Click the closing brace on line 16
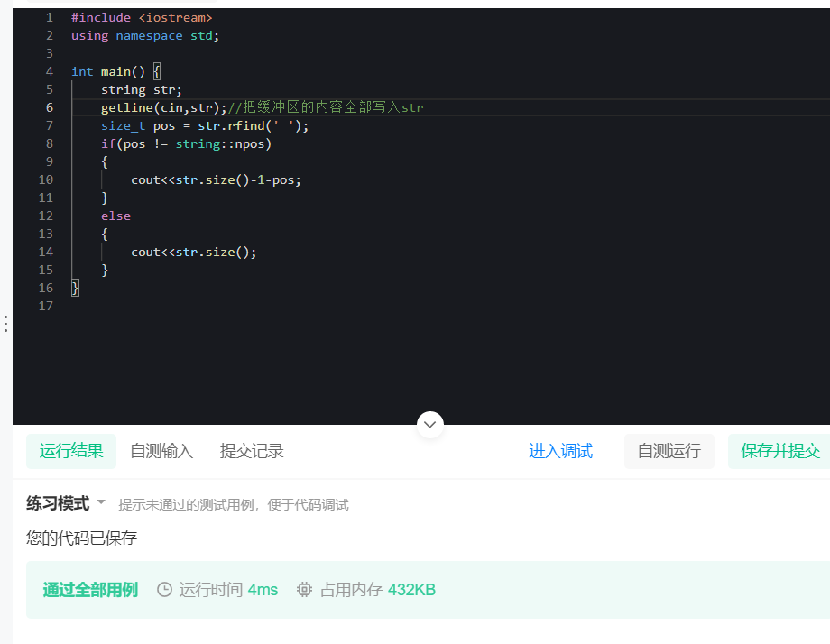Viewport: 830px width, 644px height. [x=75, y=288]
